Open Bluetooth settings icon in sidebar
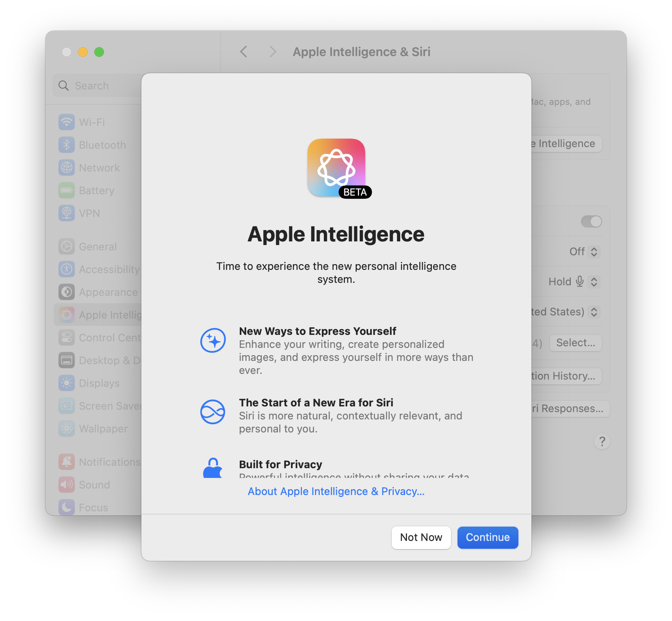Screen dimensions: 672x621 coord(67,145)
